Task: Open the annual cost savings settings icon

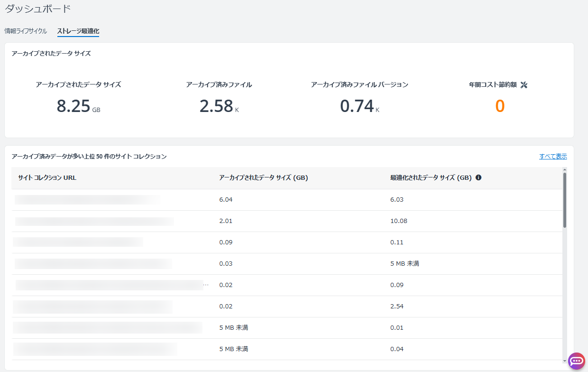Action: [x=524, y=85]
